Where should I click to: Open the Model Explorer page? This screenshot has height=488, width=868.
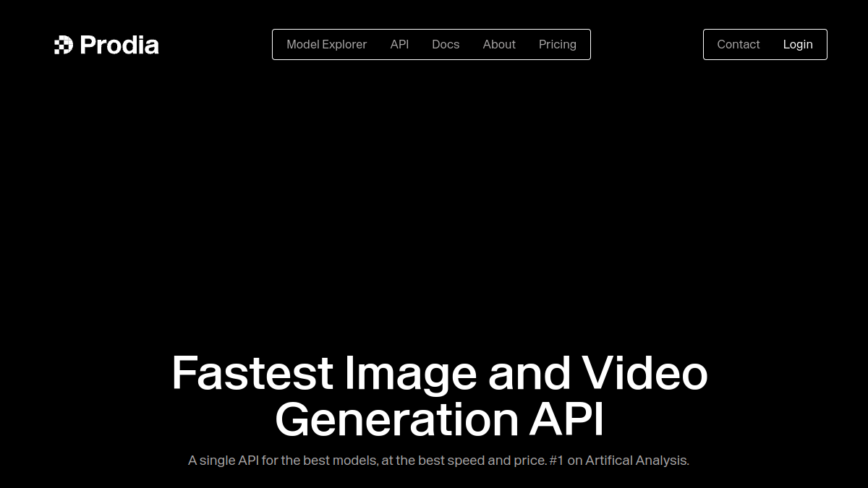point(326,44)
